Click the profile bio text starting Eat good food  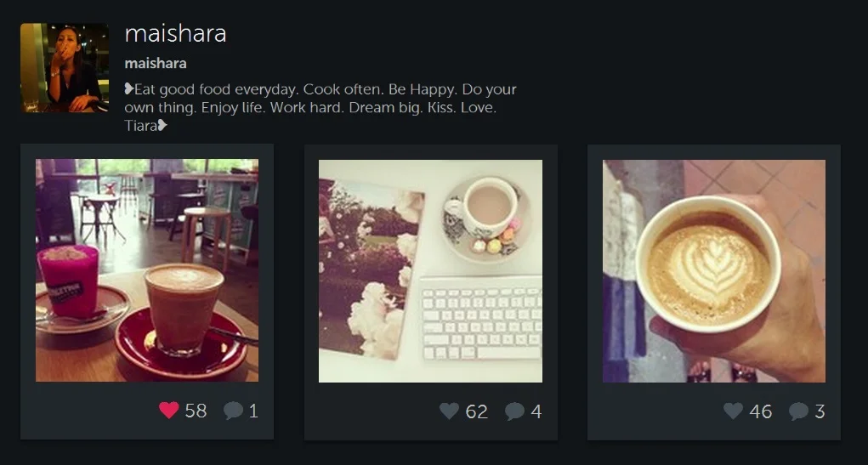(321, 107)
